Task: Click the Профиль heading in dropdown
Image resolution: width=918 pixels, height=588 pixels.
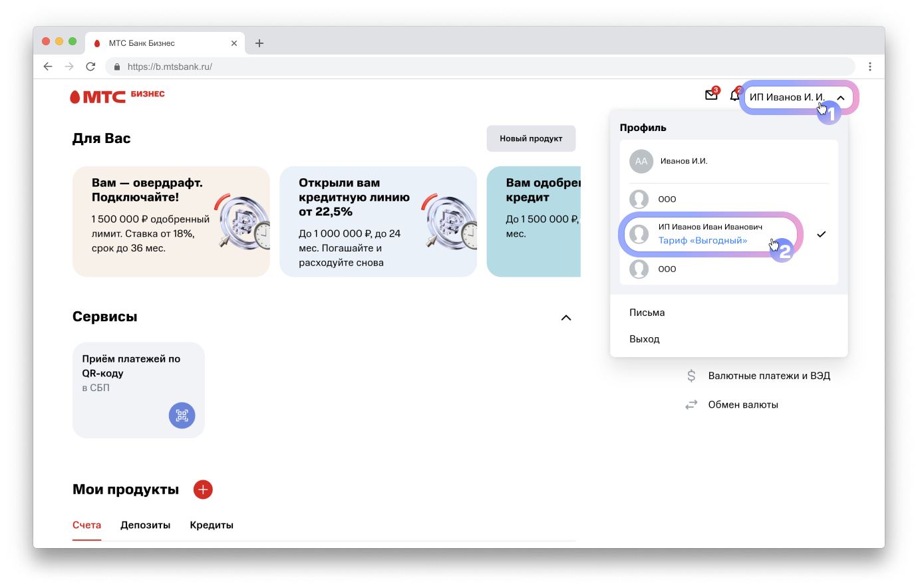Action: tap(643, 128)
